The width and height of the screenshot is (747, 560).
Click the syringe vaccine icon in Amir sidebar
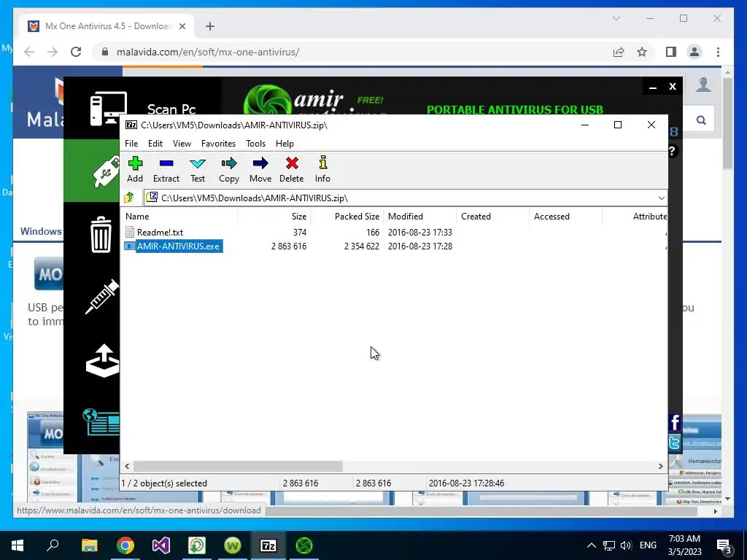click(102, 297)
